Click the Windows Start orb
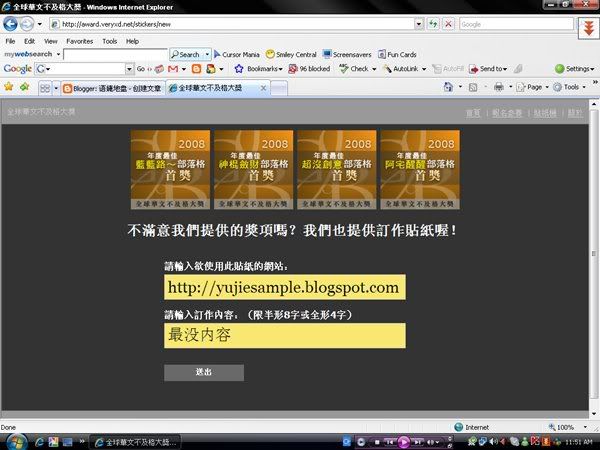The width and height of the screenshot is (600, 450). (x=10, y=440)
